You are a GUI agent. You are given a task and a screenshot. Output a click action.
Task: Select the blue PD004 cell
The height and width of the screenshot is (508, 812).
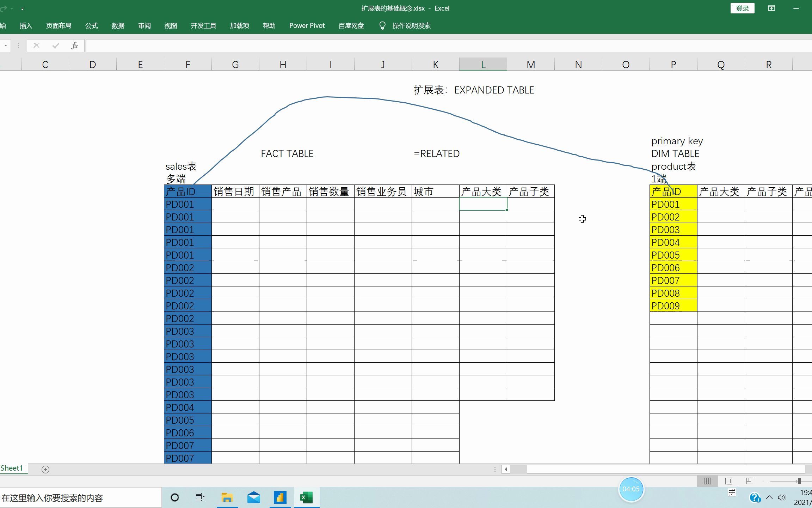pyautogui.click(x=188, y=407)
